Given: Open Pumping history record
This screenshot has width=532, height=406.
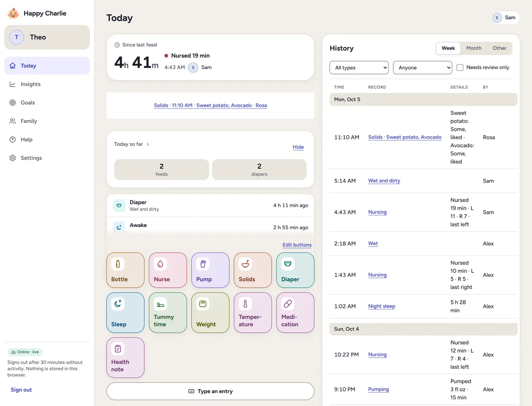Looking at the screenshot, I should tap(379, 389).
